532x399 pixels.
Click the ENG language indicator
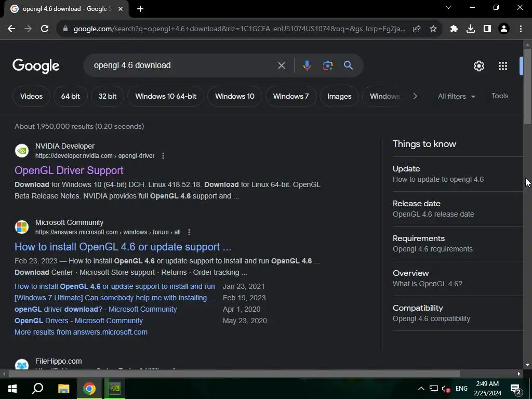(x=461, y=389)
